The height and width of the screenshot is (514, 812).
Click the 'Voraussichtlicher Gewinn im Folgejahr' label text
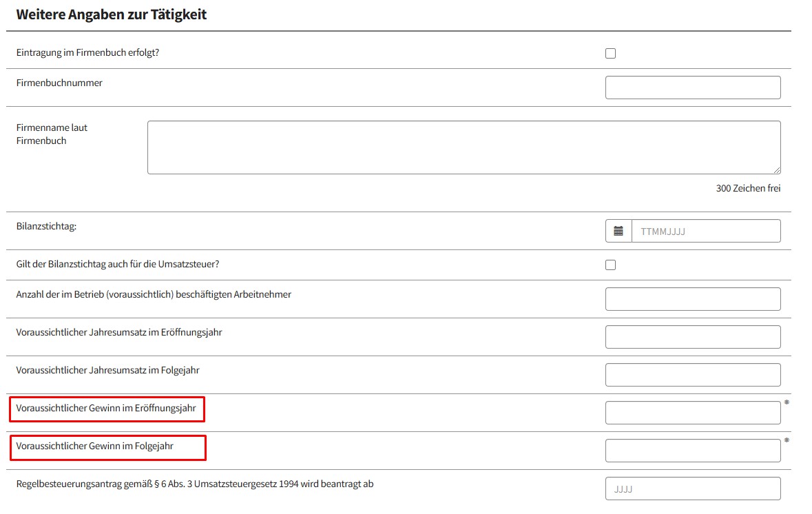tap(95, 446)
